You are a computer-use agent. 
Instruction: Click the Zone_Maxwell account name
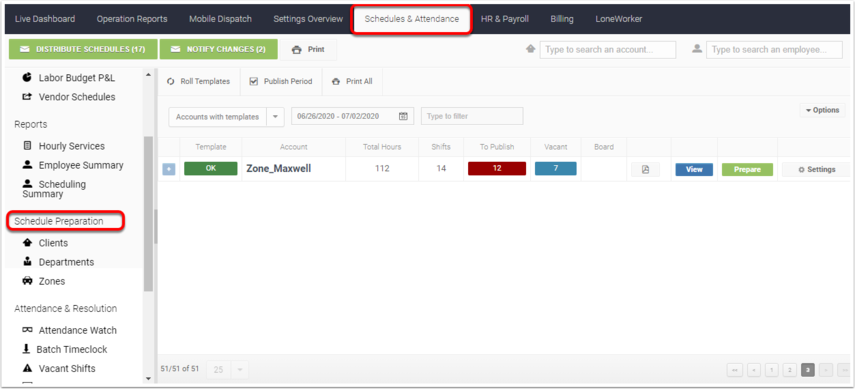[279, 169]
